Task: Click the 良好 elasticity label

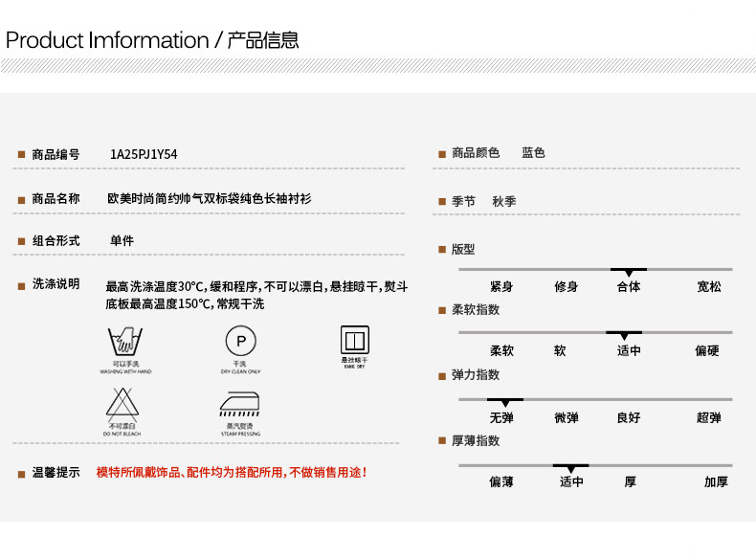Action: (628, 417)
